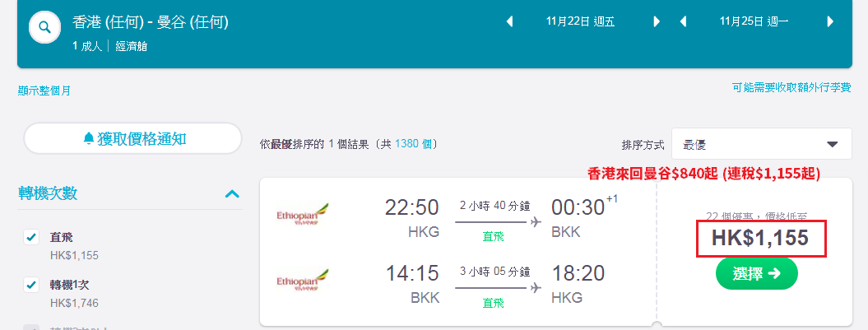Uncheck the 轉機1次 one-stop checkbox
Viewport: 868px width, 330px height.
(31, 285)
